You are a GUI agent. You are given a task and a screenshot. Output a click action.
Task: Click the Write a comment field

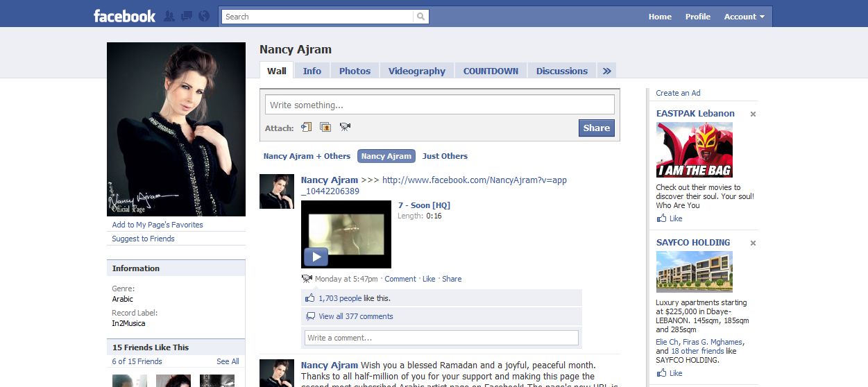point(441,338)
